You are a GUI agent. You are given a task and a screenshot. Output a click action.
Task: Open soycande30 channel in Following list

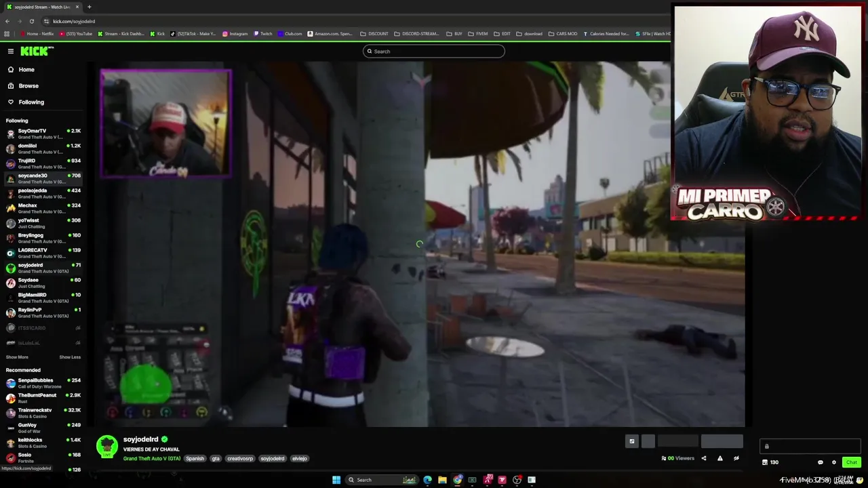tap(43, 178)
